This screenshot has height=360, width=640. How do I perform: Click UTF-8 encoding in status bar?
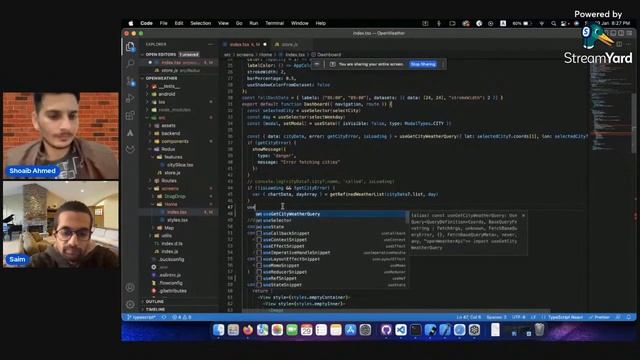pos(519,317)
